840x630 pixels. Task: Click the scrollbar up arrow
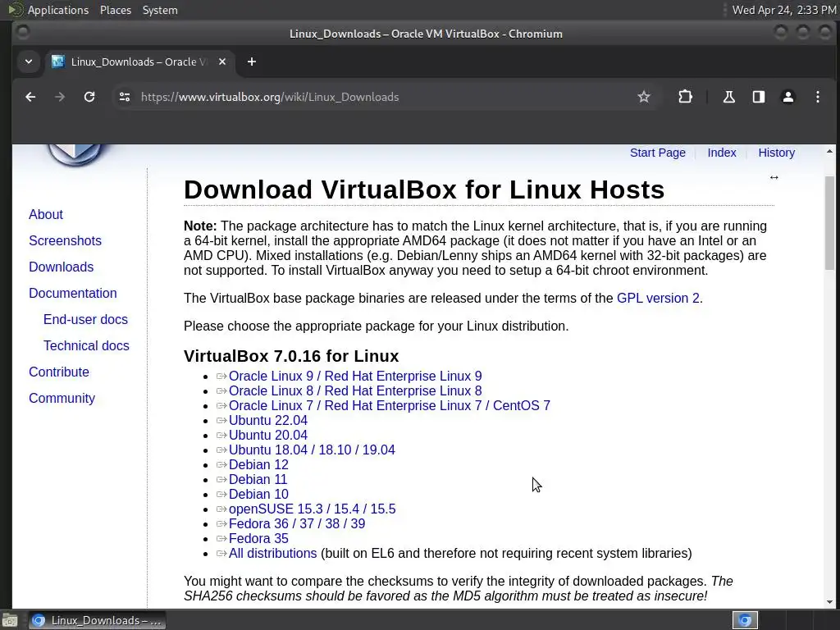pyautogui.click(x=829, y=152)
